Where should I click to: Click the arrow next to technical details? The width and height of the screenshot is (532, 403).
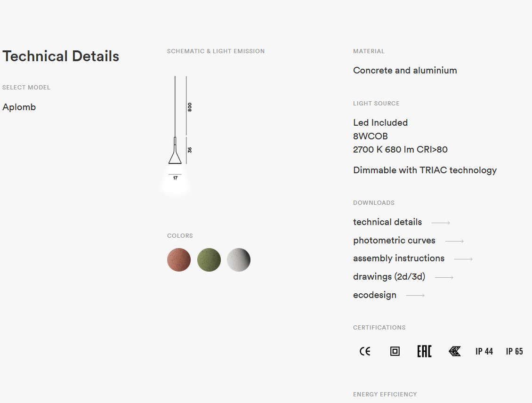pos(441,223)
